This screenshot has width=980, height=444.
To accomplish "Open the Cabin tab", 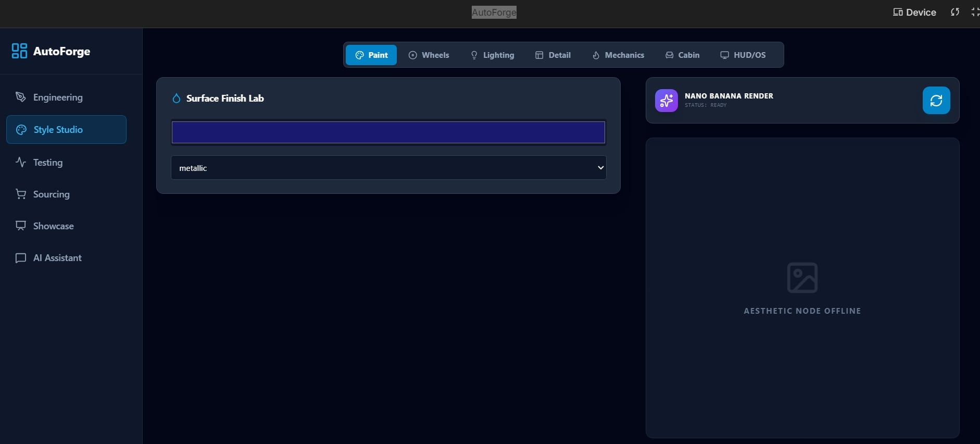I will pyautogui.click(x=682, y=55).
